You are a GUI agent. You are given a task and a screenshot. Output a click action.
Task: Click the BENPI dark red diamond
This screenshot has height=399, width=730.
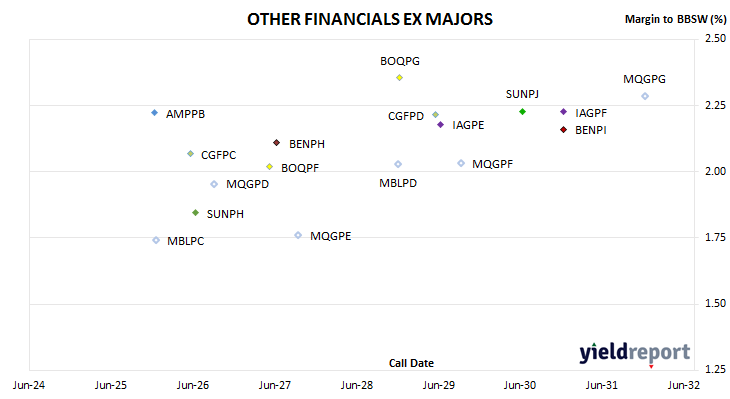[563, 129]
